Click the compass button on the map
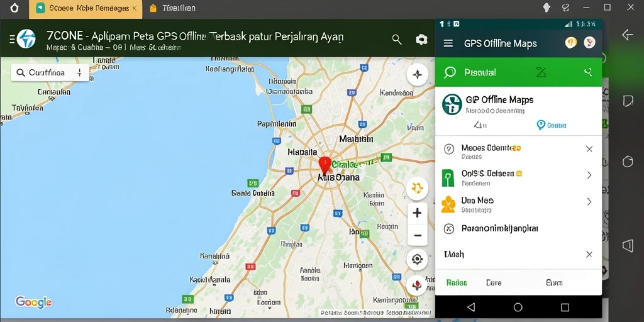Image resolution: width=644 pixels, height=322 pixels. click(x=418, y=74)
